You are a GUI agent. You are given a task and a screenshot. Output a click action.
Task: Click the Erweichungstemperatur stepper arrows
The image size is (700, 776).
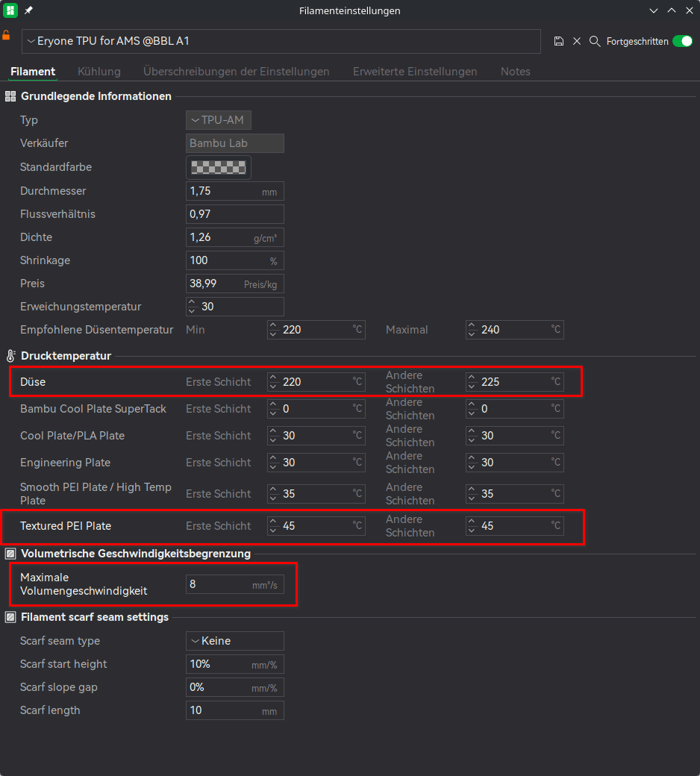point(192,307)
